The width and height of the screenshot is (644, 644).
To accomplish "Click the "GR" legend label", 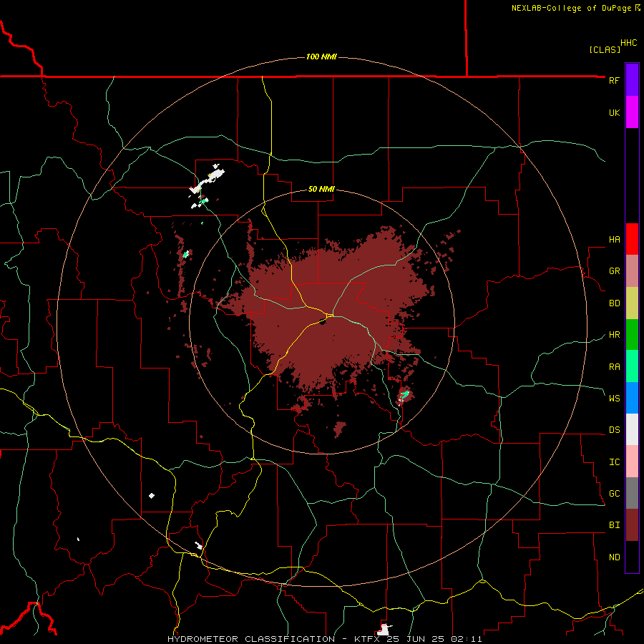I will (x=614, y=271).
